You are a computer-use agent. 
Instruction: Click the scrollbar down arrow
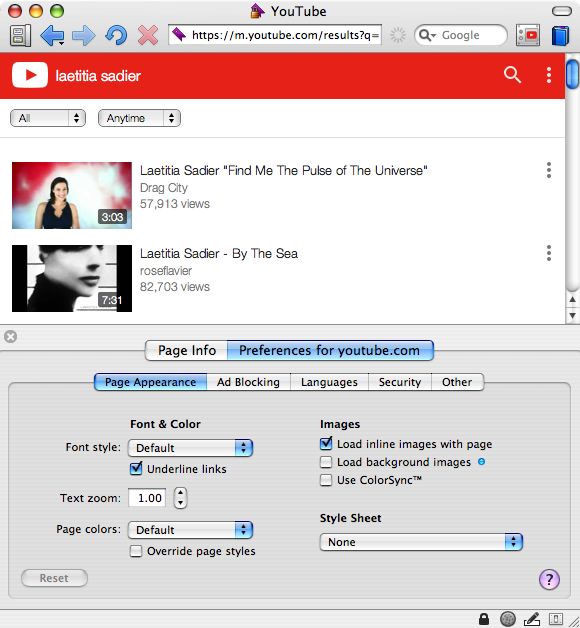[x=572, y=316]
